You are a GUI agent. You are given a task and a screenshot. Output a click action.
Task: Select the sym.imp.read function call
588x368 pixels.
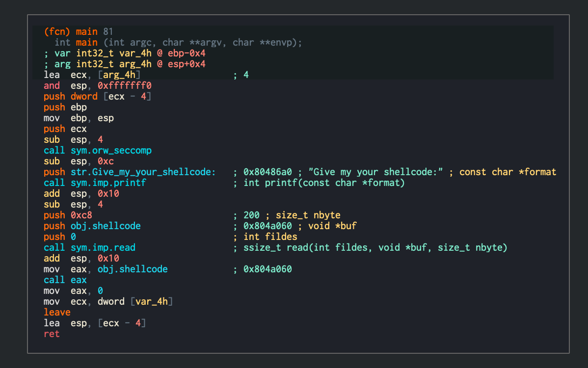pyautogui.click(x=103, y=247)
